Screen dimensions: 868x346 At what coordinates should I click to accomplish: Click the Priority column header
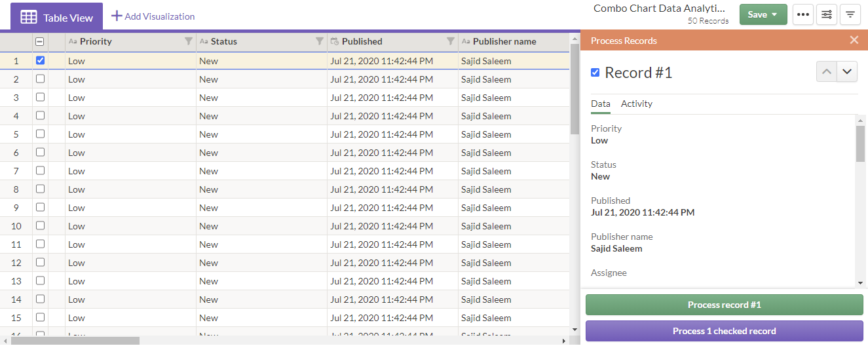tap(130, 41)
